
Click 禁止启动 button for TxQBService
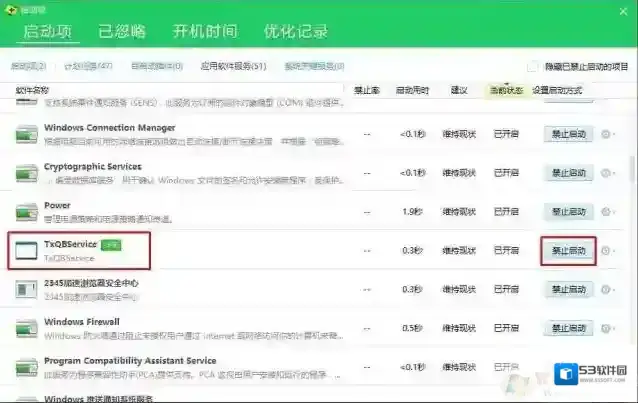(568, 250)
